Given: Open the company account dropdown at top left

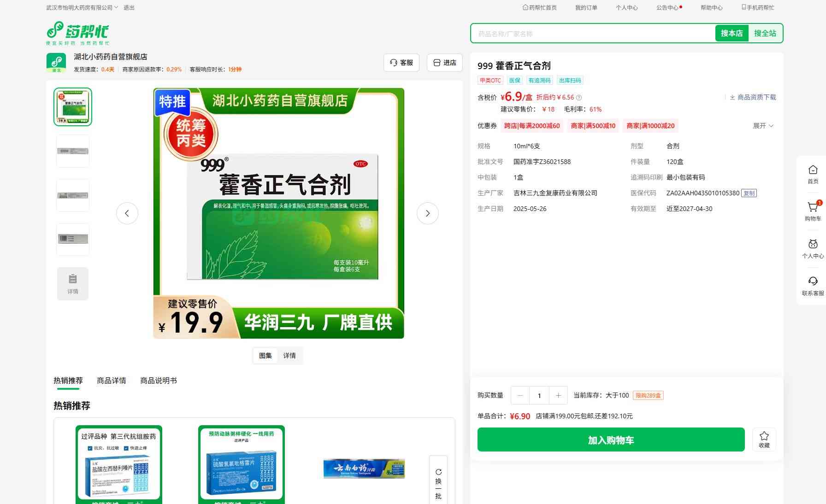Looking at the screenshot, I should 82,7.
